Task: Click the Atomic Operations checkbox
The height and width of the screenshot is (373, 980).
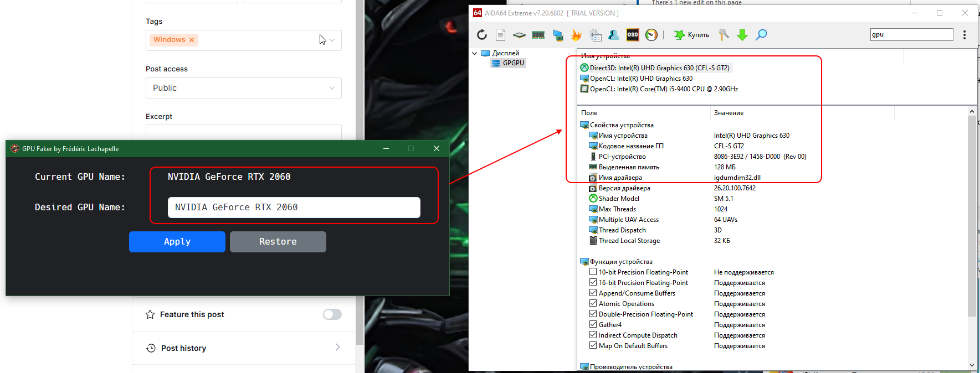Action: tap(593, 303)
